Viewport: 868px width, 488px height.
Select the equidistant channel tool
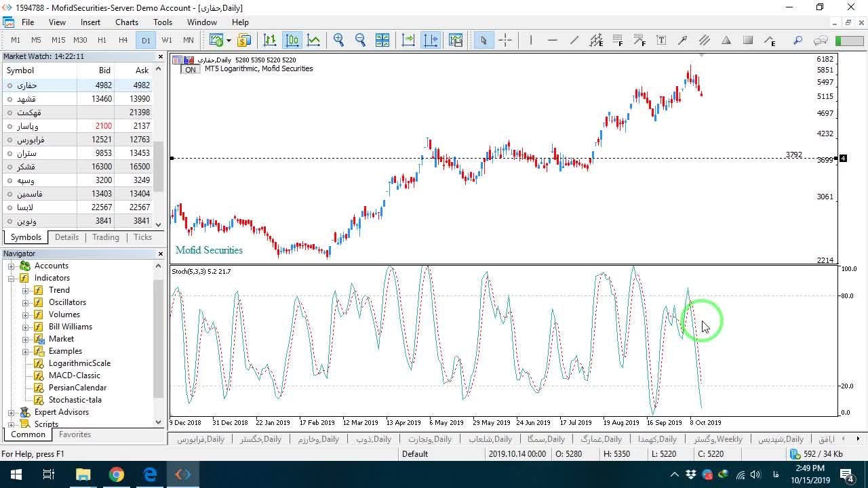tap(596, 40)
